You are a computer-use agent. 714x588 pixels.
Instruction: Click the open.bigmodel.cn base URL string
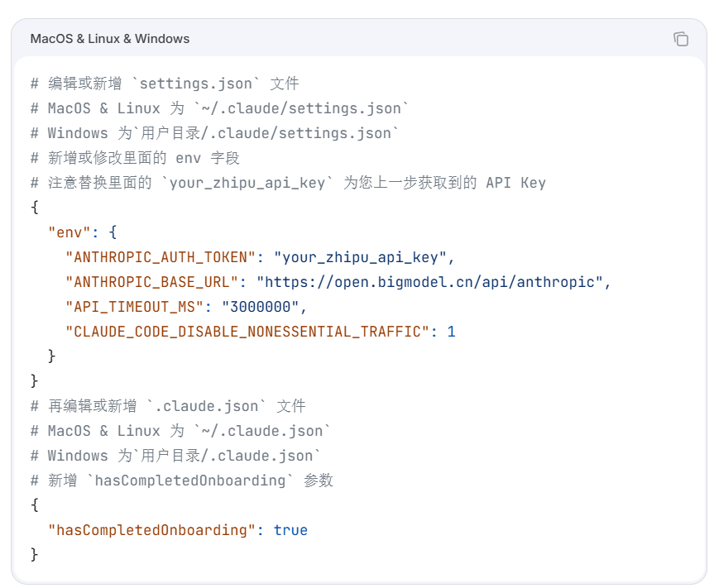429,282
